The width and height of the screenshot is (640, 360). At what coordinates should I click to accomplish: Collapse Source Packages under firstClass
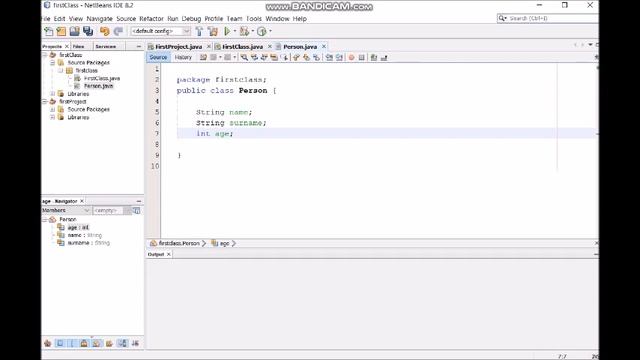point(52,62)
